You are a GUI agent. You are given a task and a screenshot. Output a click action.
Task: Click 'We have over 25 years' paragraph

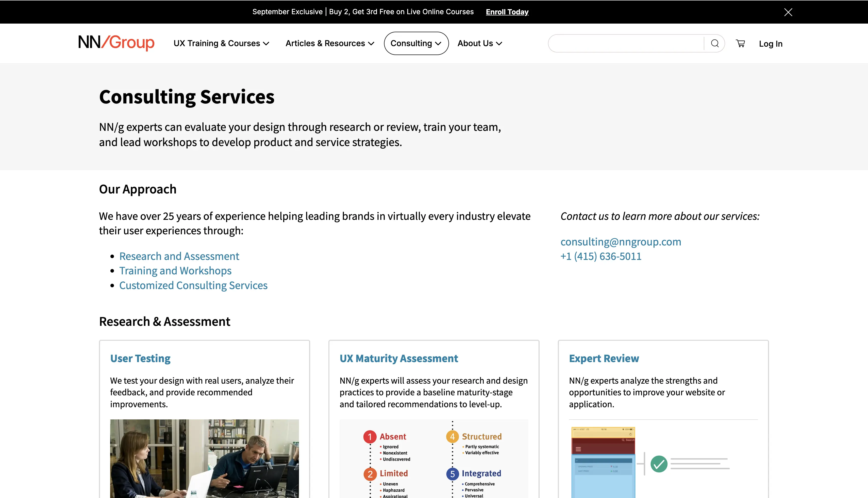tap(315, 223)
